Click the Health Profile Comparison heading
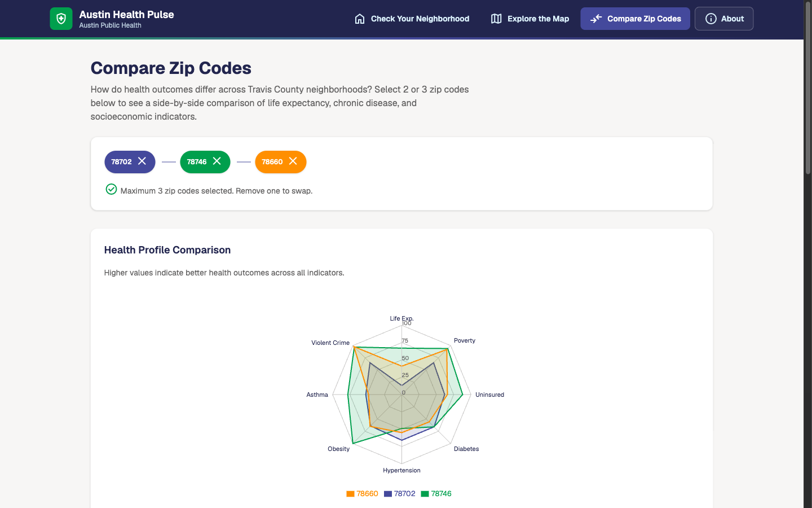The image size is (812, 508). click(167, 250)
